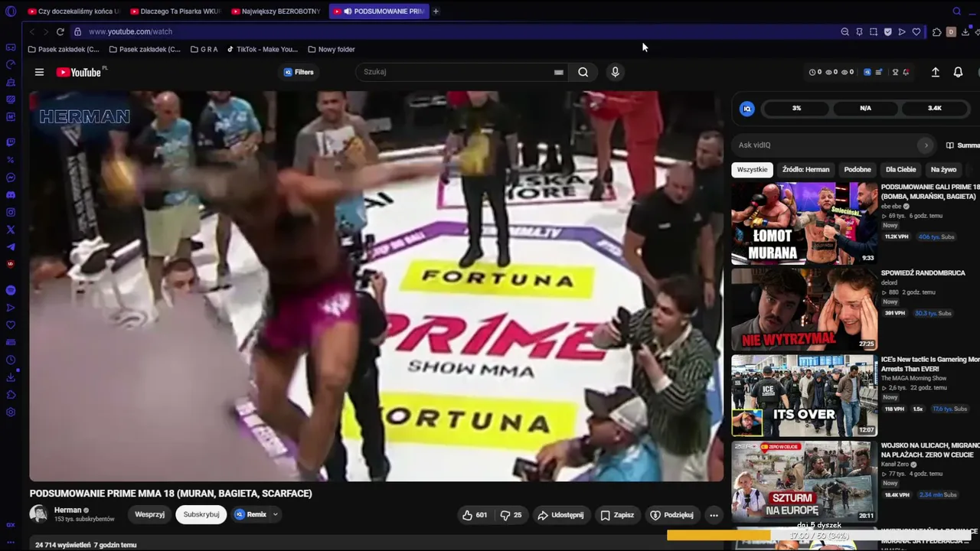Switch to tab 'Dlaczego Ta Pisarka'
The height and width of the screenshot is (551, 980).
[176, 11]
